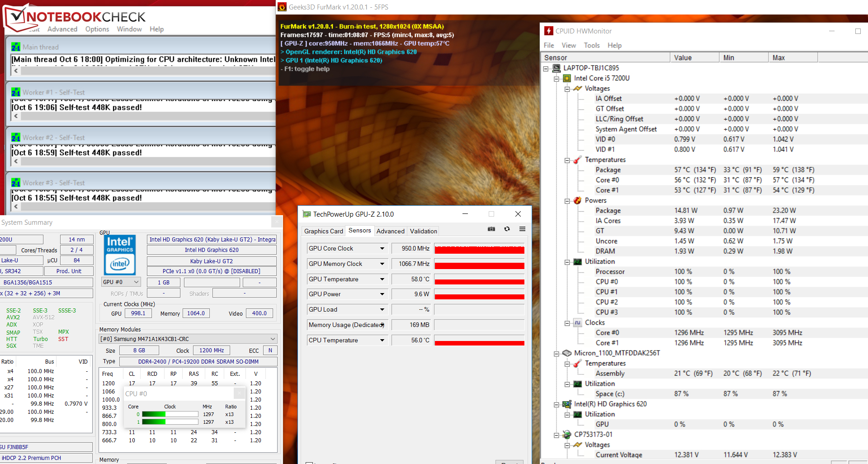Screen dimensions: 868x464
Task: Click the CPU Utilization chip icon in HWMonitor
Action: (x=578, y=261)
